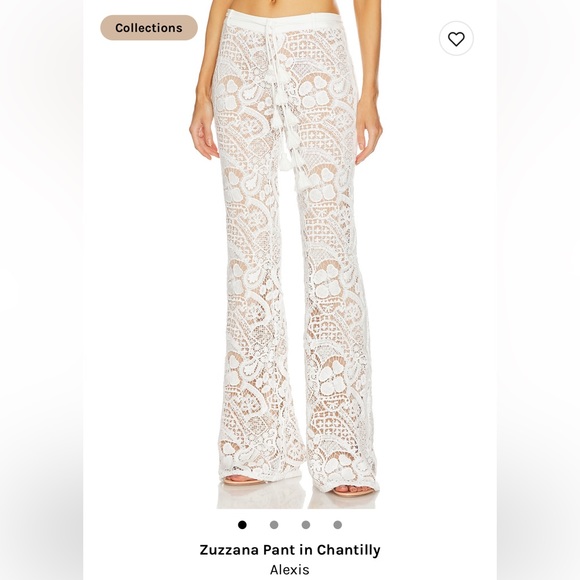Open the Collections tag
Viewport: 580px width, 580px height.
pos(149,28)
